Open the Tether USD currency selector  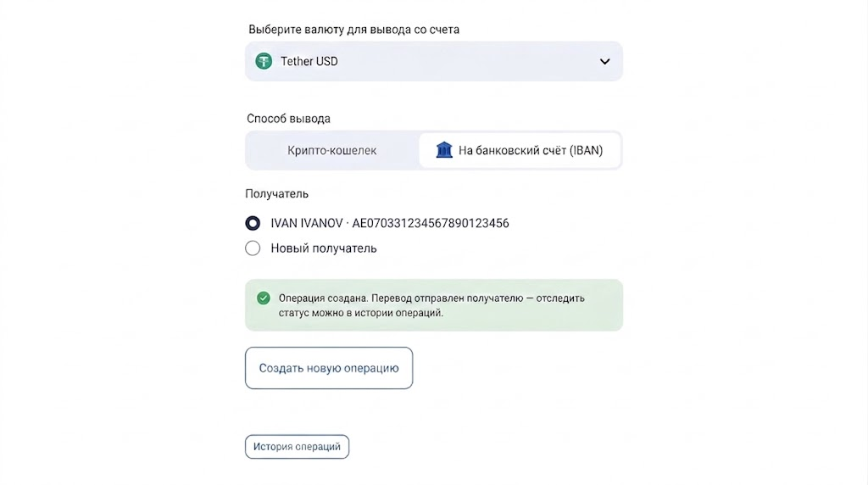pos(434,61)
